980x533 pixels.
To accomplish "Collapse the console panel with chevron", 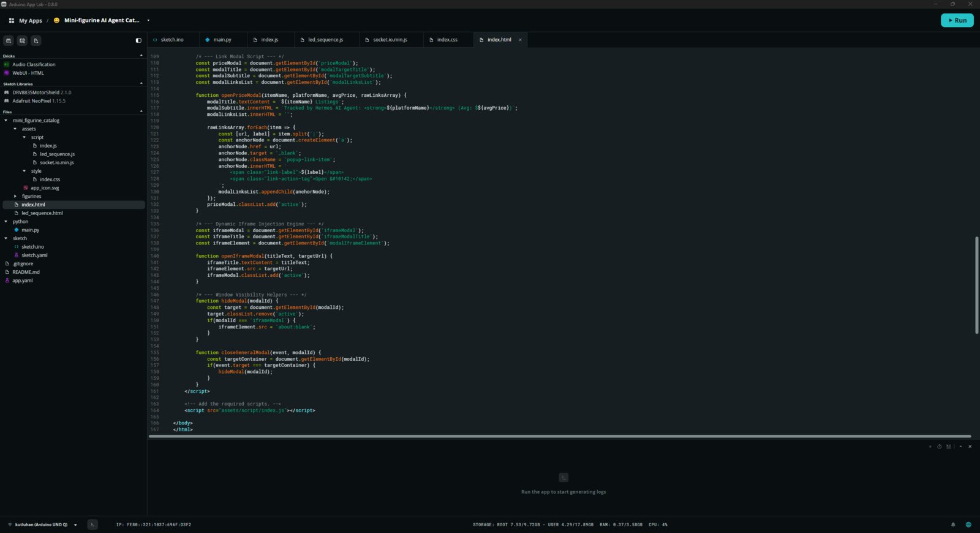I will [960, 447].
